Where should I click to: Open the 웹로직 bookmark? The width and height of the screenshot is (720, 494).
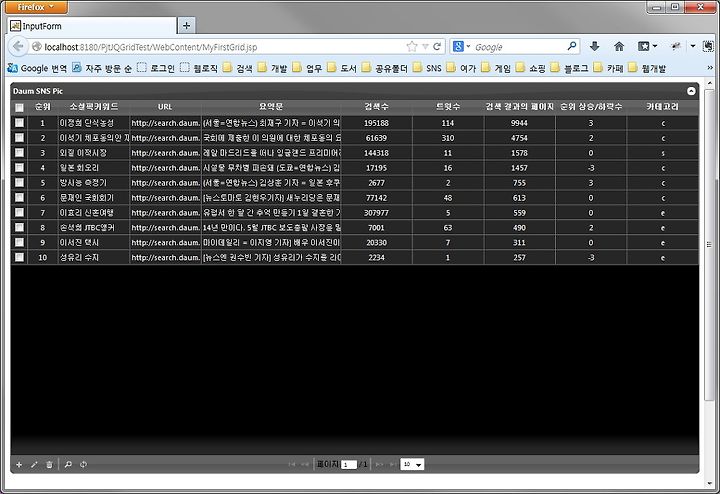[x=199, y=68]
